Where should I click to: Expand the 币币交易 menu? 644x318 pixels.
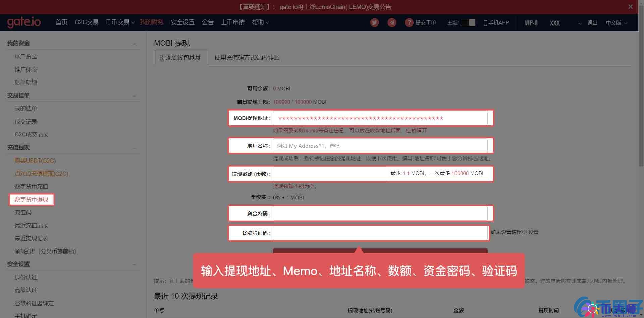click(120, 22)
